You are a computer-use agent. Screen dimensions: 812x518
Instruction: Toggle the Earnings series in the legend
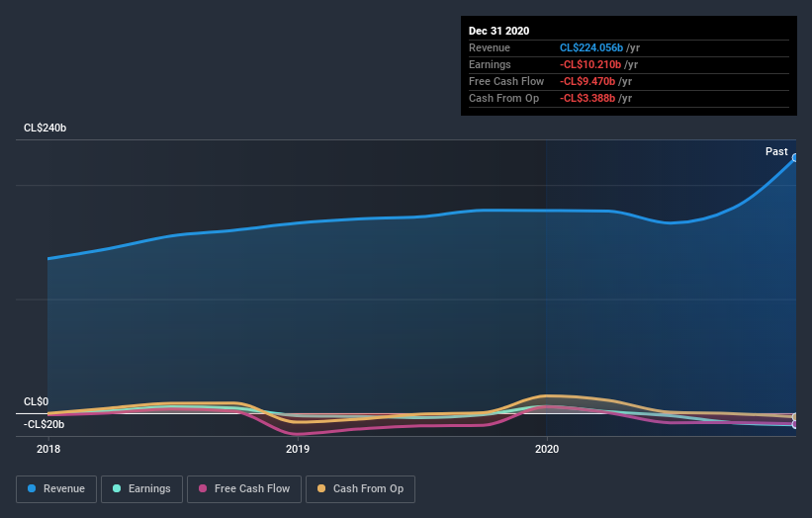pos(141,489)
